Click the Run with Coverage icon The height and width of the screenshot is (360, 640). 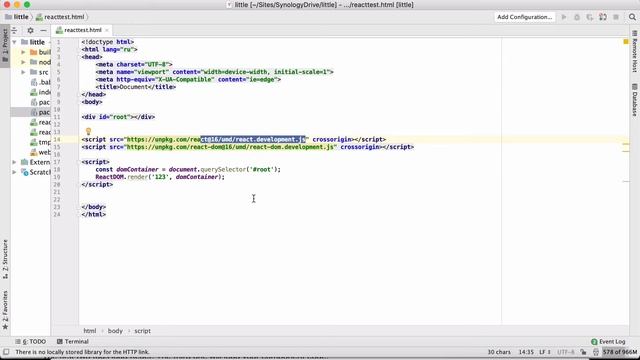tap(590, 17)
